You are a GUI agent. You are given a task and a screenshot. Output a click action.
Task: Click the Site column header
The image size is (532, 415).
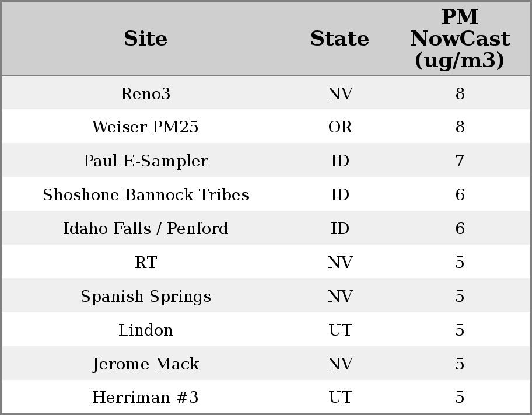(145, 39)
